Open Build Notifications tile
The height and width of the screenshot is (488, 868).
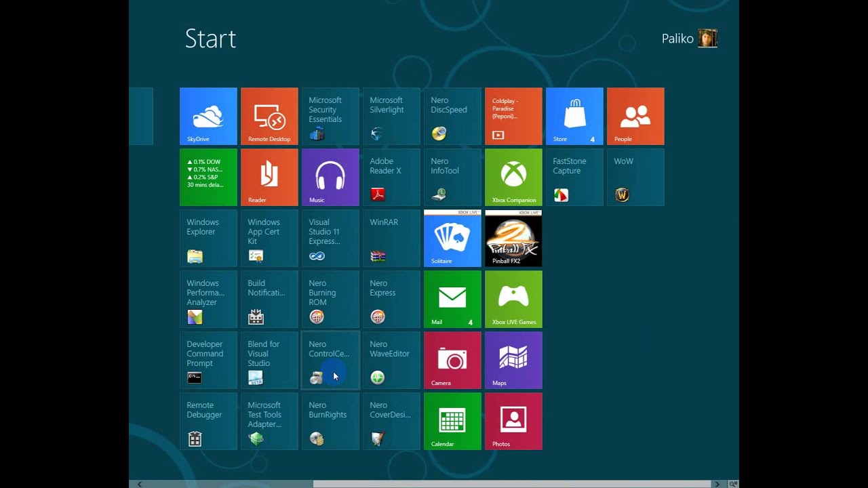(269, 299)
